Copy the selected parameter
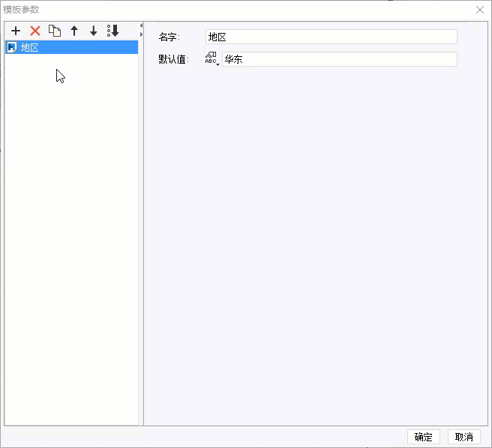 (55, 31)
